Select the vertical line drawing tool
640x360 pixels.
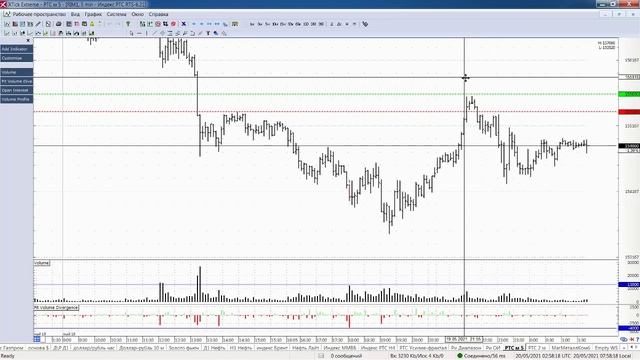(147, 33)
